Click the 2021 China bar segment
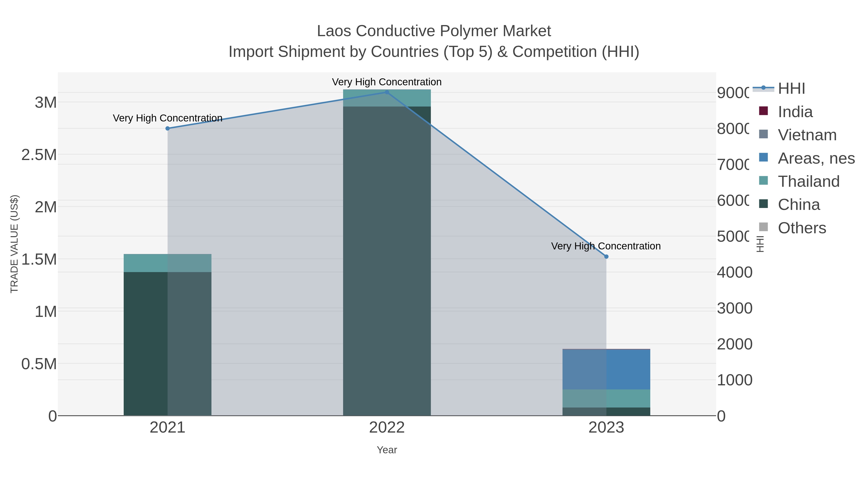The height and width of the screenshot is (488, 868). pos(168,344)
